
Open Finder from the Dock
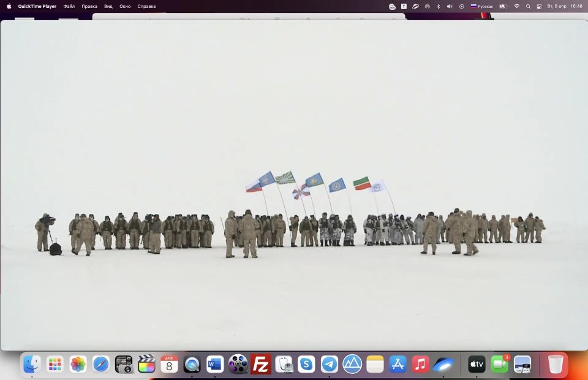[x=32, y=364]
